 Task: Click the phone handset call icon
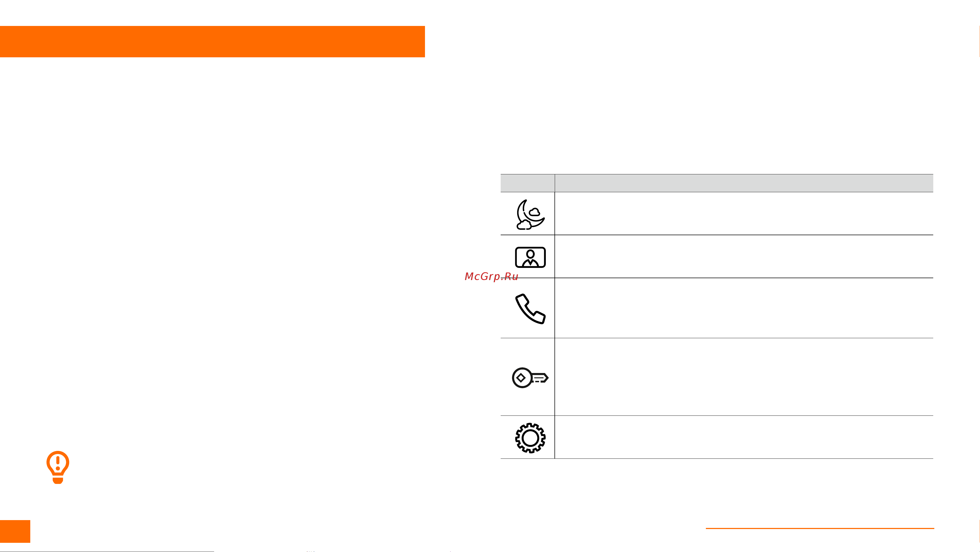tap(530, 308)
